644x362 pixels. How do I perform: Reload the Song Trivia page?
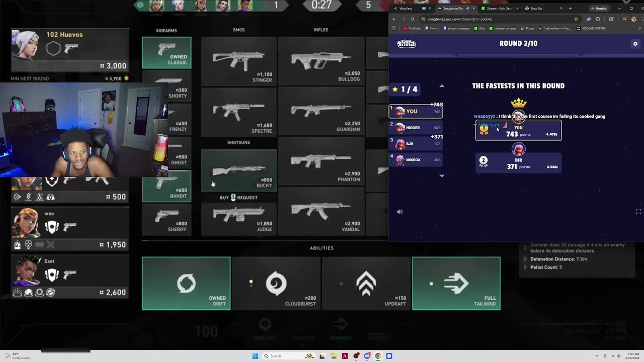[412, 19]
